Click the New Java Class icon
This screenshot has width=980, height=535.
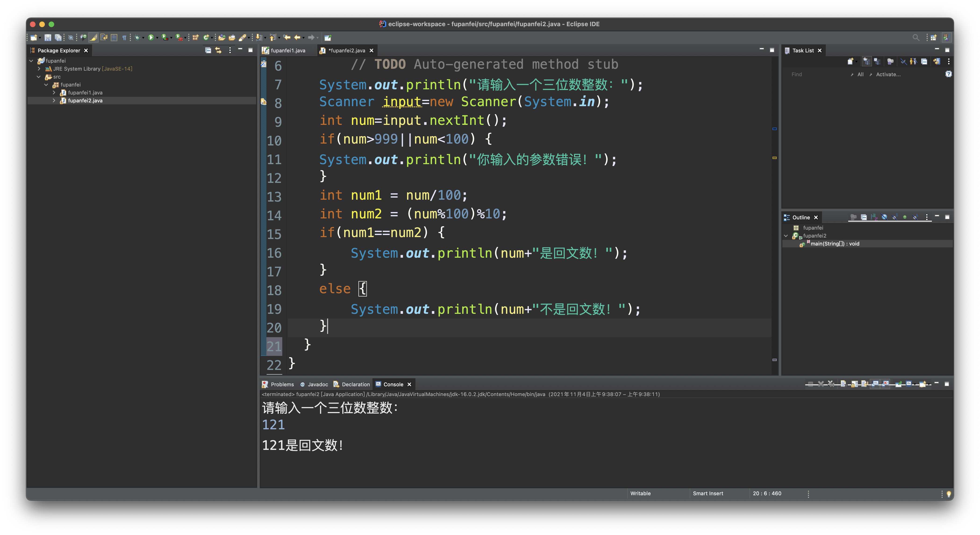click(206, 37)
